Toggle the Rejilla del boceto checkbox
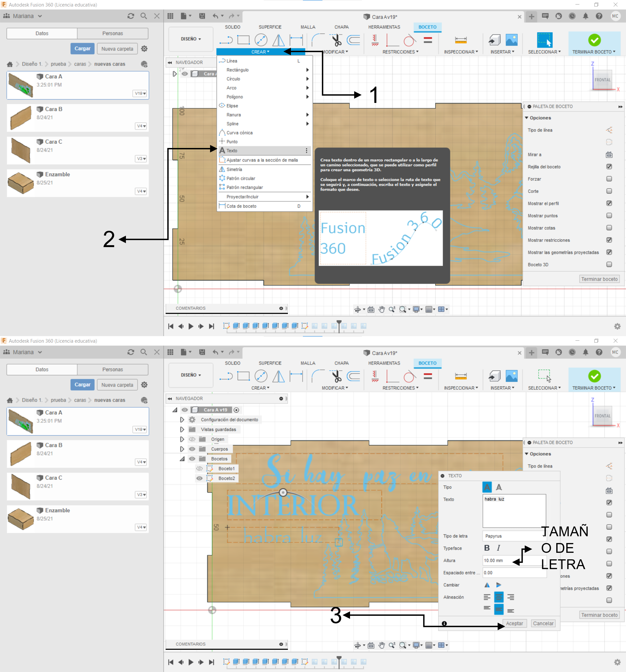Viewport: 626px width, 672px height. (x=609, y=167)
